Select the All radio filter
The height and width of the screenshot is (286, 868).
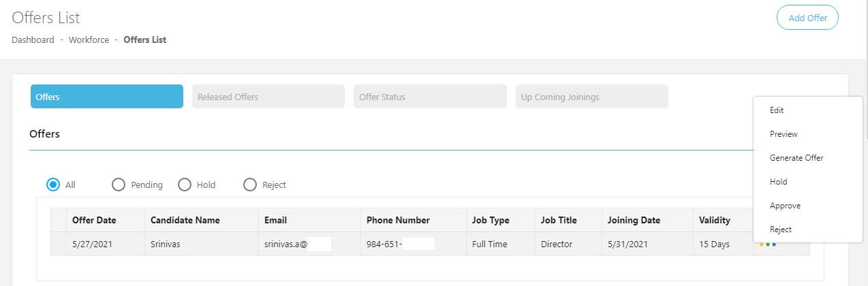pos(53,185)
